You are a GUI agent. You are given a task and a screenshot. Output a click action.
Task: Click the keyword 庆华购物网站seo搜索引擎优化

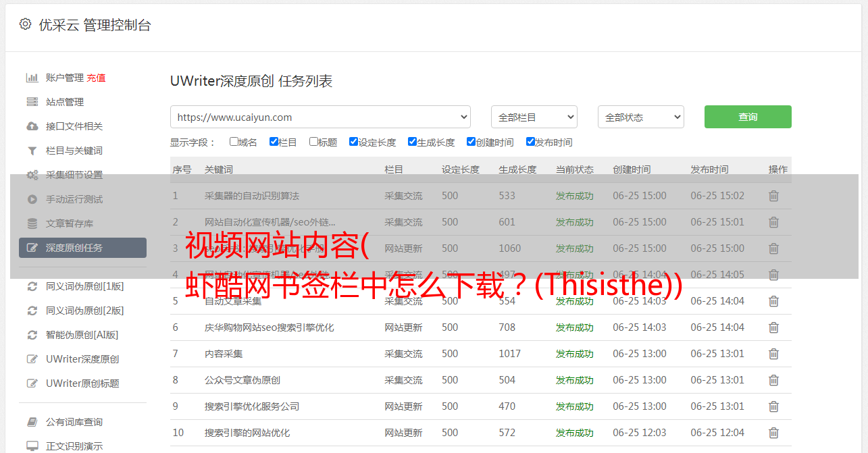(x=270, y=327)
